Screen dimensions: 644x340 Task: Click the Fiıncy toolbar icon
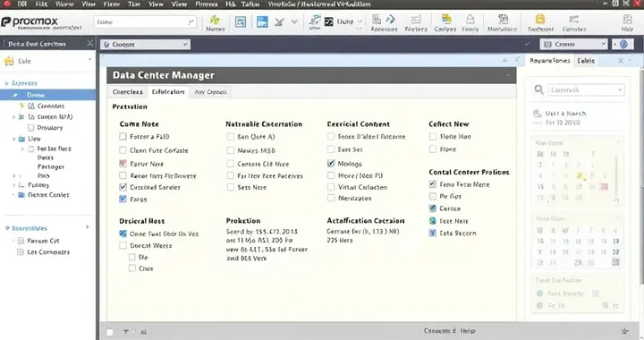pos(470,20)
